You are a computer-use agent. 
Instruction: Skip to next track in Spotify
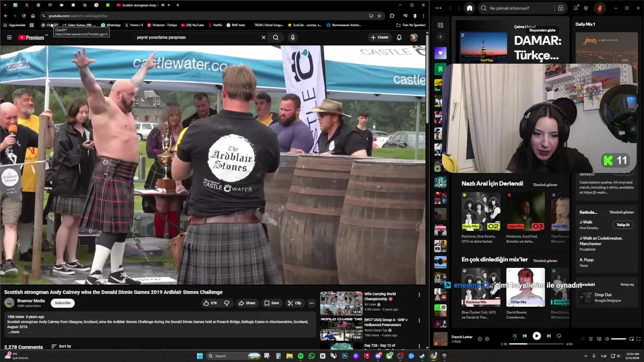pos(548,336)
